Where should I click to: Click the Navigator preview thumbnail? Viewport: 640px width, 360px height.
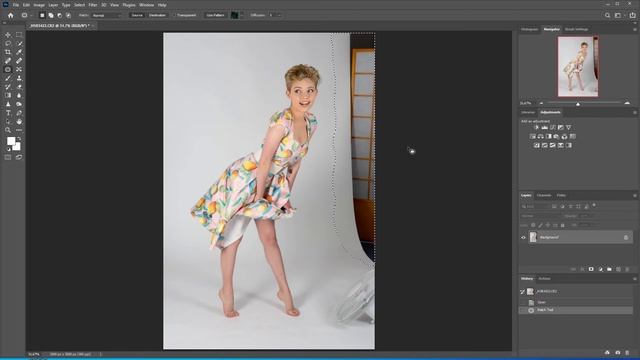tap(578, 67)
